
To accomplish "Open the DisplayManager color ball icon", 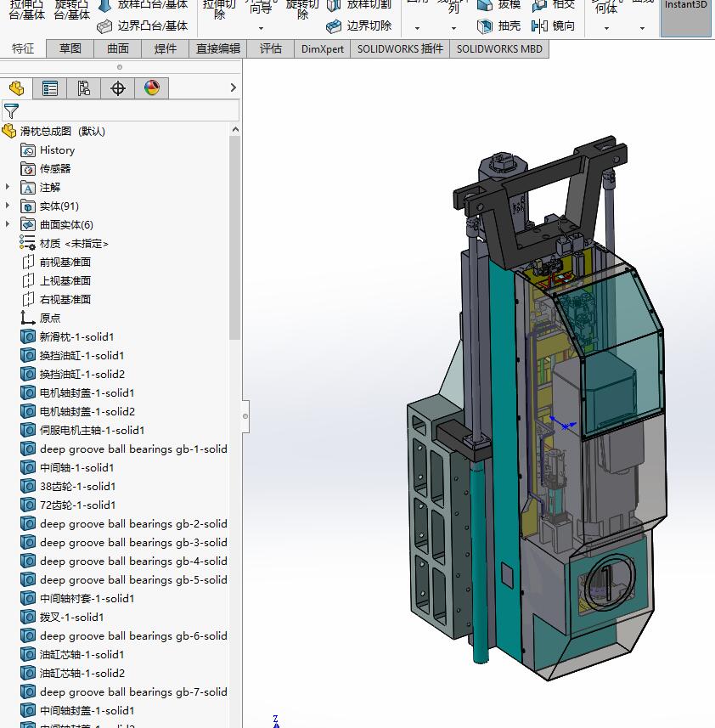I will tap(152, 88).
